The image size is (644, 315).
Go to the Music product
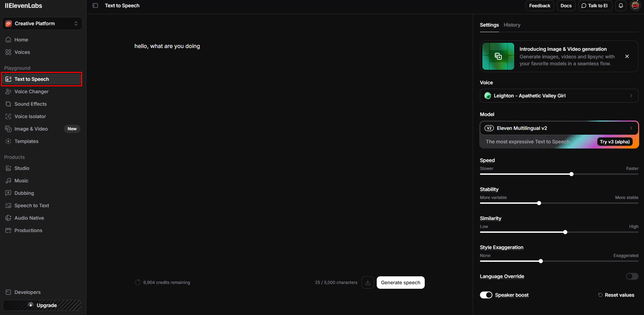[x=21, y=181]
